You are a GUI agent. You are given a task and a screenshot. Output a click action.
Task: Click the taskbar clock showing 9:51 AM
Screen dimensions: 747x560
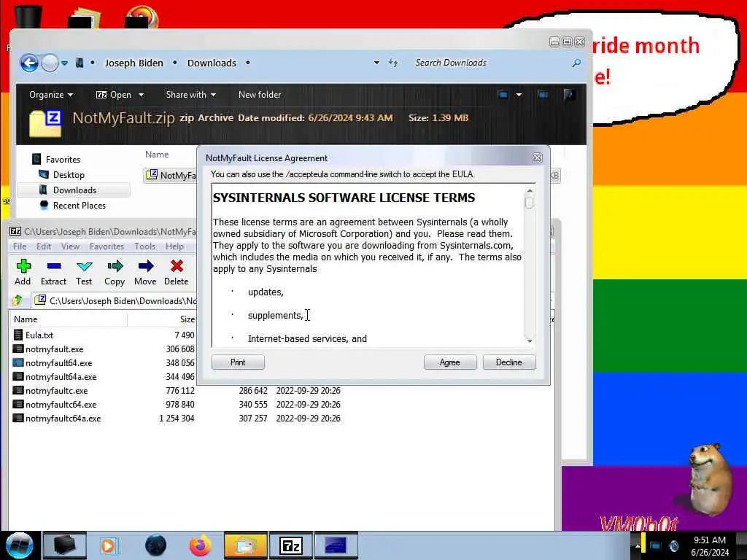[x=710, y=546]
